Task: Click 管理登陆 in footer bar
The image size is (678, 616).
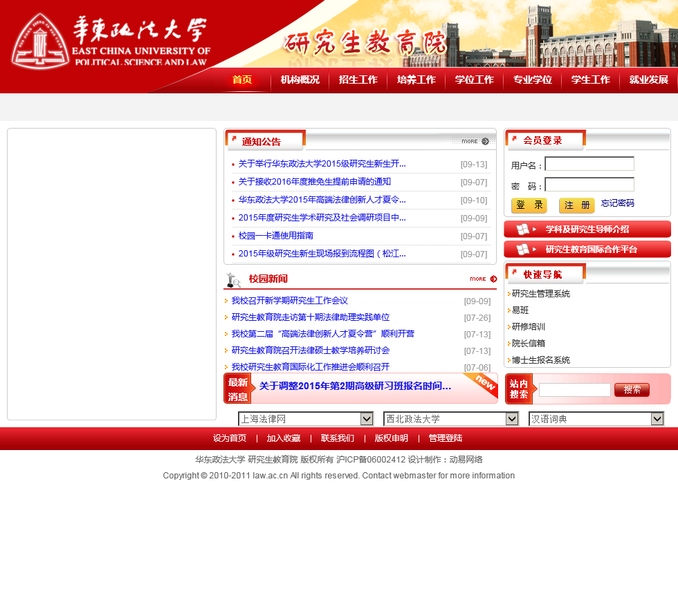Action: click(446, 438)
